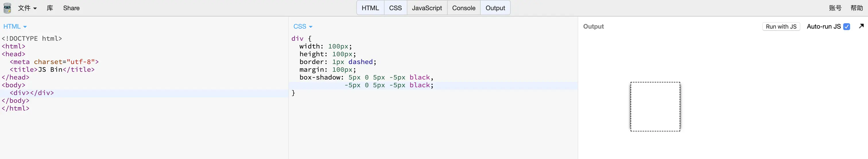The width and height of the screenshot is (868, 159).
Task: Click the 'div {' selector line in CSS
Action: pyautogui.click(x=302, y=39)
